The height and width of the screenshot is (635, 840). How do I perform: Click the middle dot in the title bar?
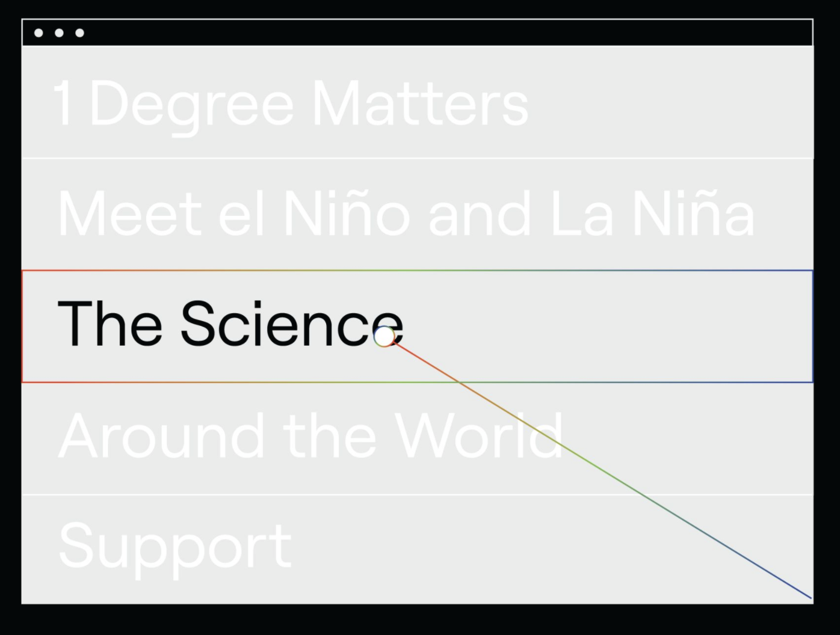click(x=59, y=32)
